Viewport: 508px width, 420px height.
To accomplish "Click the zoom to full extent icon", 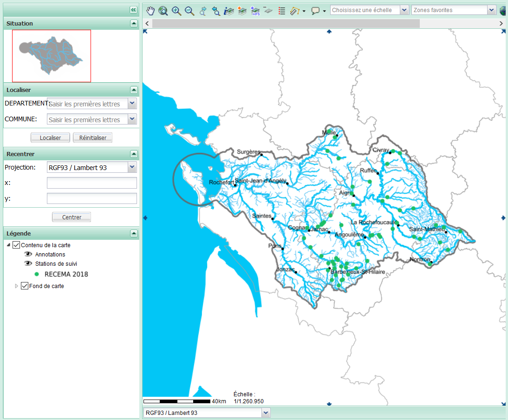I will click(163, 11).
